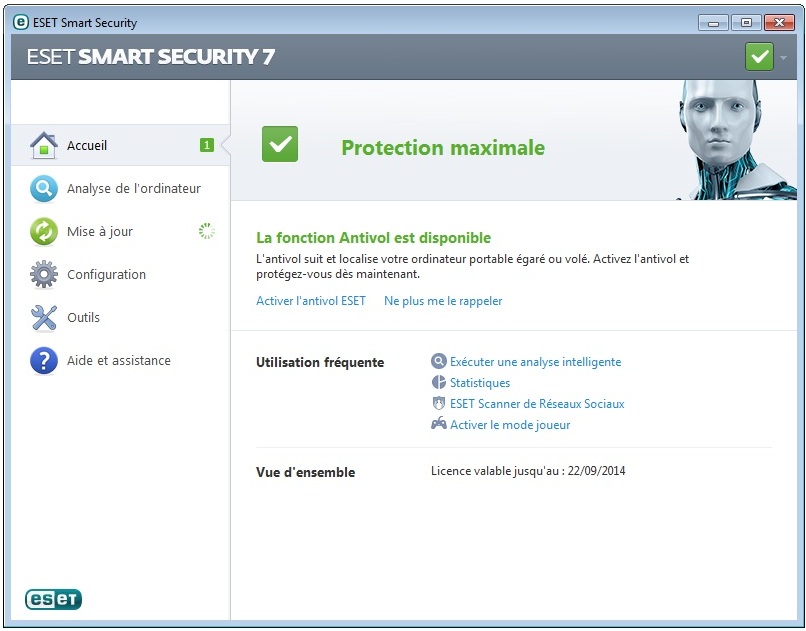Expand the dropdown arrow beside header checkmark
806x631 pixels.
[x=783, y=58]
